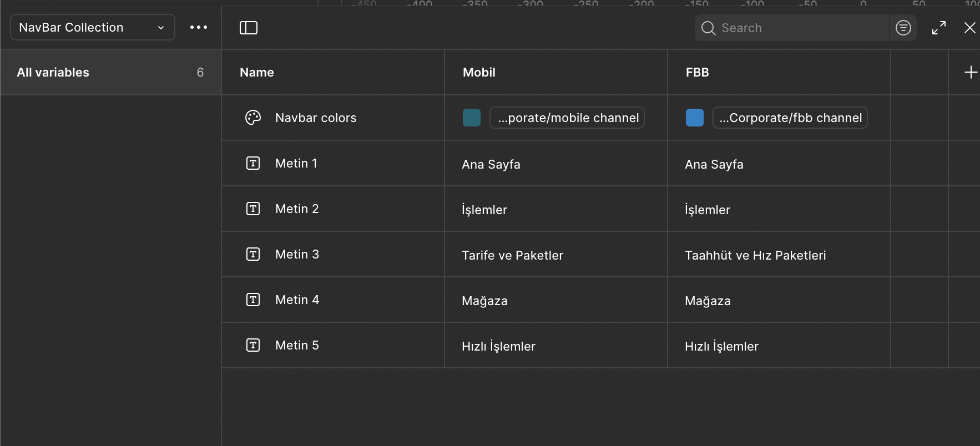Open the NavBar Collection dropdown

(x=92, y=27)
